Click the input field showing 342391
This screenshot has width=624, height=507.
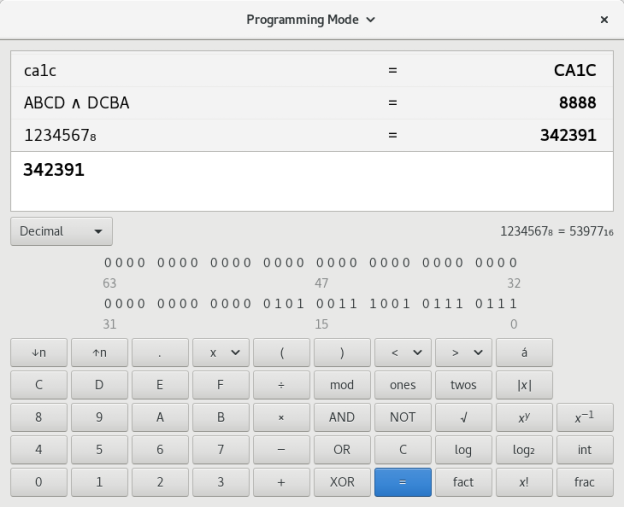click(311, 180)
